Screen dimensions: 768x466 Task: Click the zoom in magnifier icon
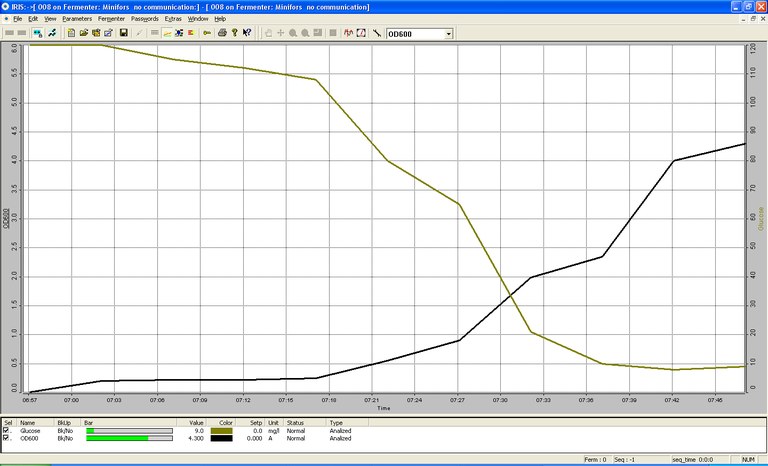[x=293, y=33]
